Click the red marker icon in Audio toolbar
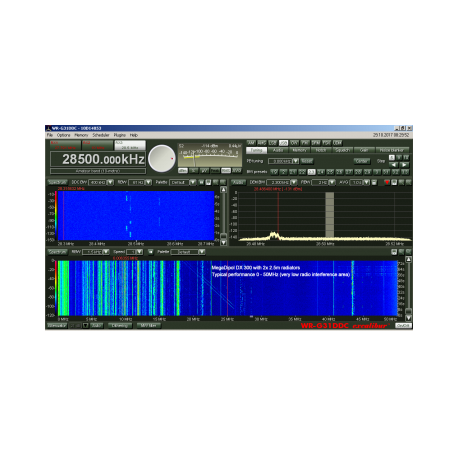This screenshot has width=458, height=458. tap(387, 182)
